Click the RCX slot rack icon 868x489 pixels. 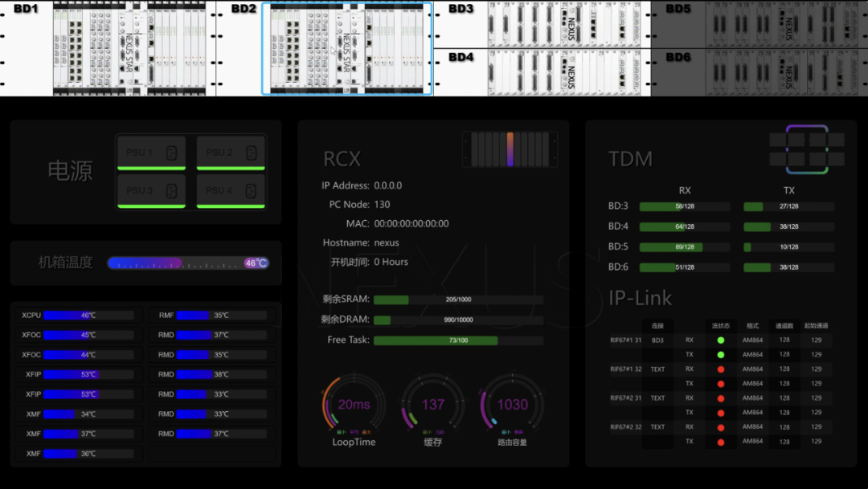[x=510, y=149]
